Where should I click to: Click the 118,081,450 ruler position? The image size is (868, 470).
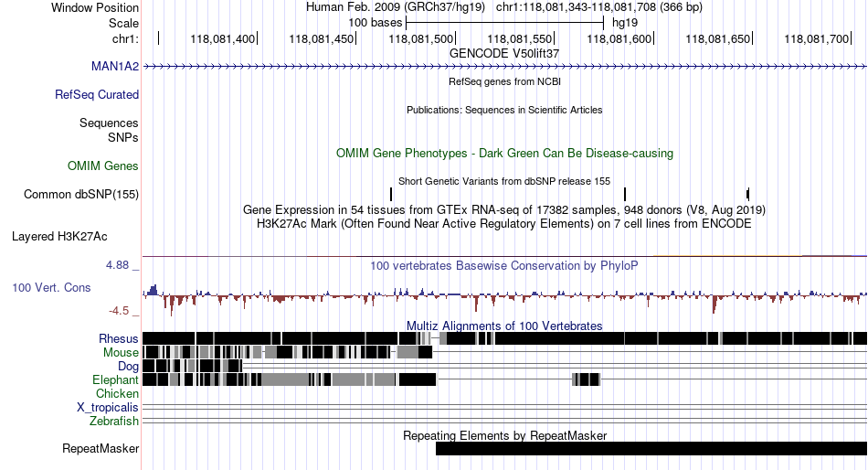point(322,38)
